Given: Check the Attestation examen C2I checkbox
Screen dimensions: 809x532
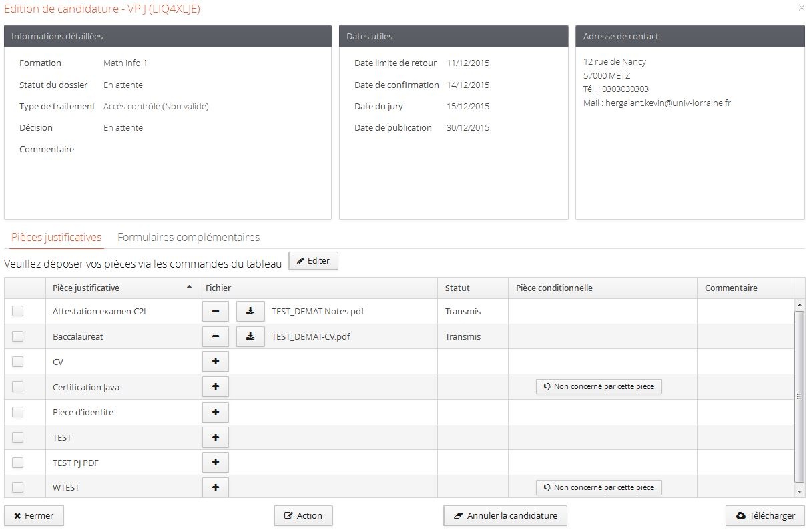Looking at the screenshot, I should tap(17, 311).
